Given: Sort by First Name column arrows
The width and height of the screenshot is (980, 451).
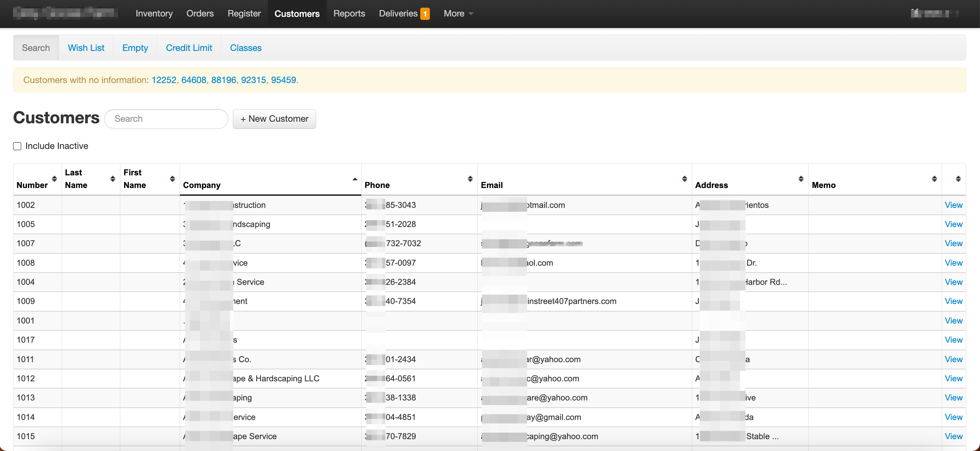Looking at the screenshot, I should [172, 179].
